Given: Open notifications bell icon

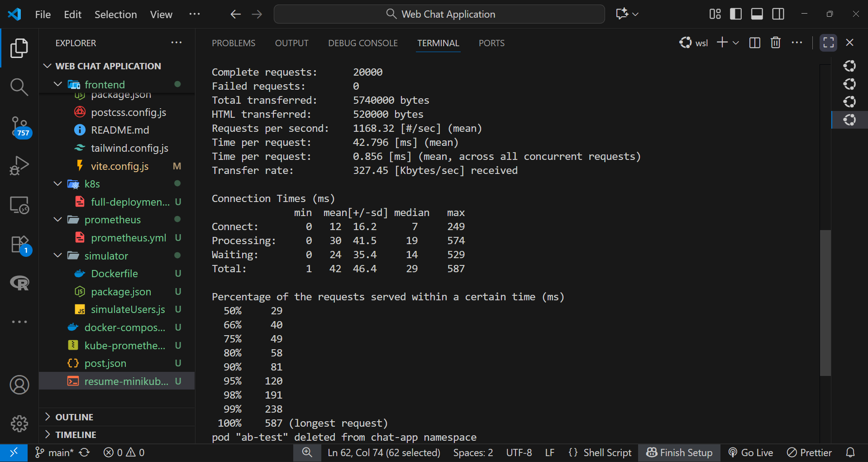Looking at the screenshot, I should coord(850,452).
